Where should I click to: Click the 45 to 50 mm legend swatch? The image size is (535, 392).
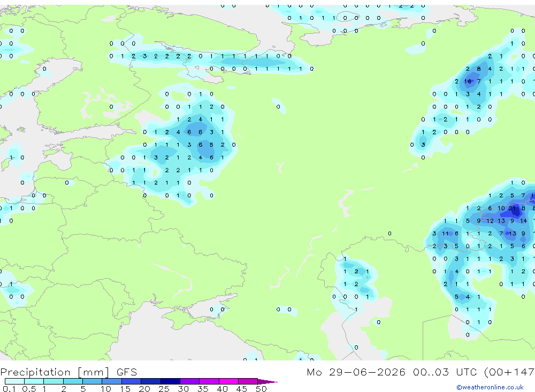pos(248,381)
